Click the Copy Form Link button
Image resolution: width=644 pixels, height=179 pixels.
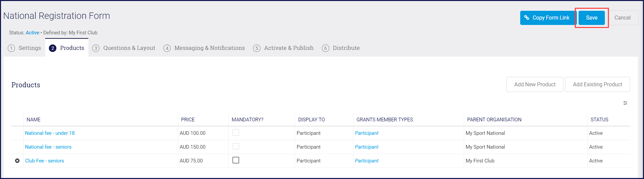click(547, 18)
